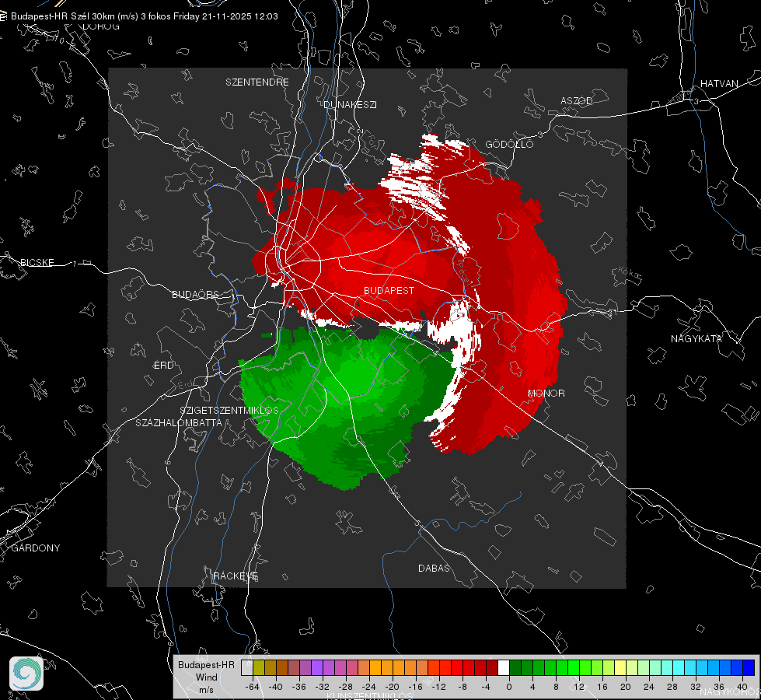Click the DABAS town label

(x=434, y=568)
